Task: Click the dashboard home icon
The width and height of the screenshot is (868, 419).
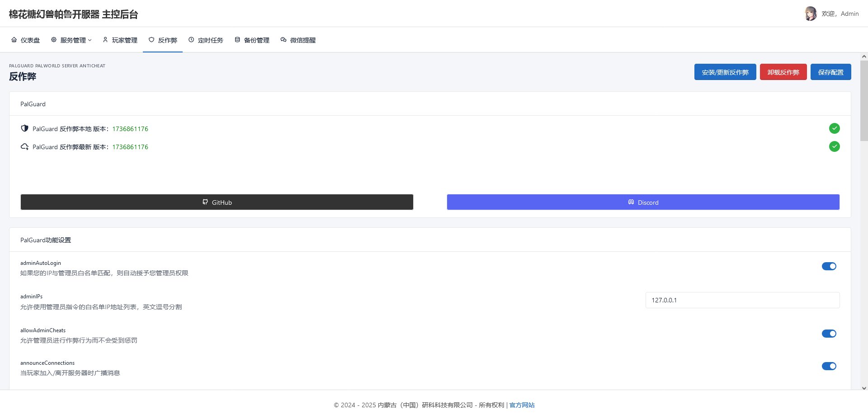Action: (14, 40)
